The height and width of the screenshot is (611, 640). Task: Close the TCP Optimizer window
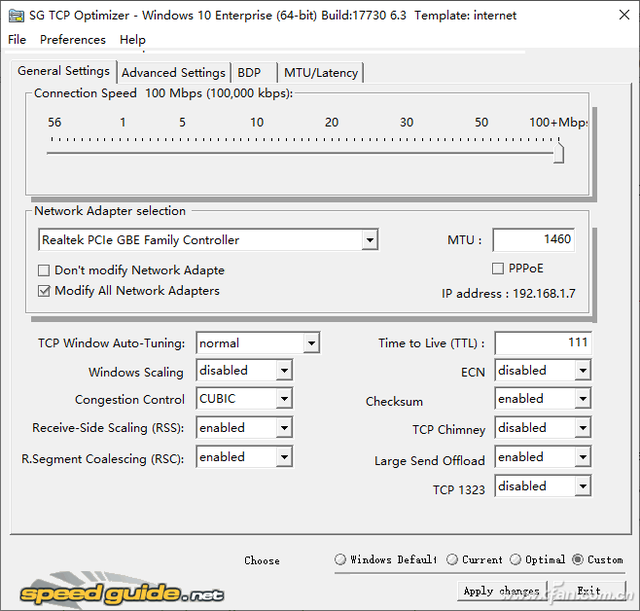(624, 15)
